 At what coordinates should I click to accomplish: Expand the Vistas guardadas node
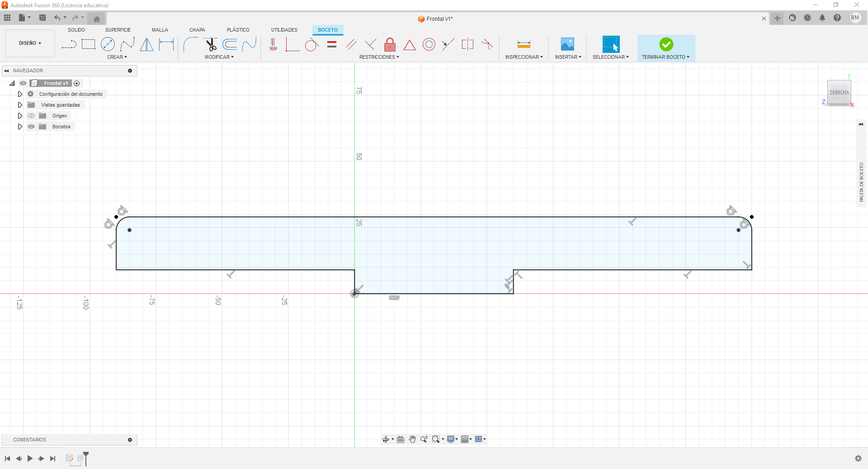pyautogui.click(x=20, y=105)
